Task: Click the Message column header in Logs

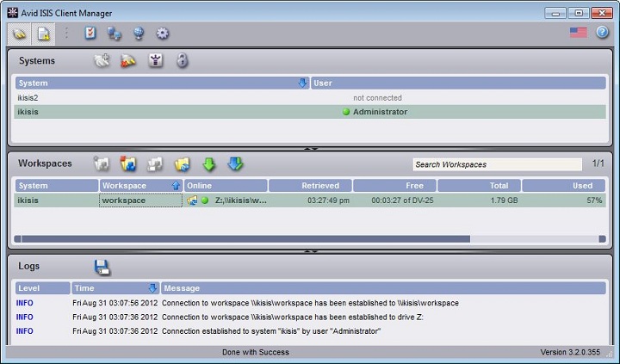Action: tap(383, 288)
